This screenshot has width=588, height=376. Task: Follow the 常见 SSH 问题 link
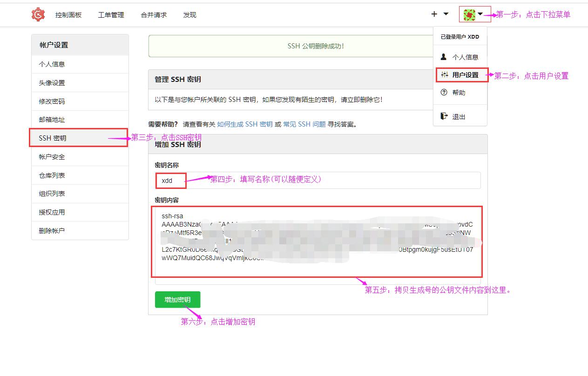pyautogui.click(x=304, y=124)
